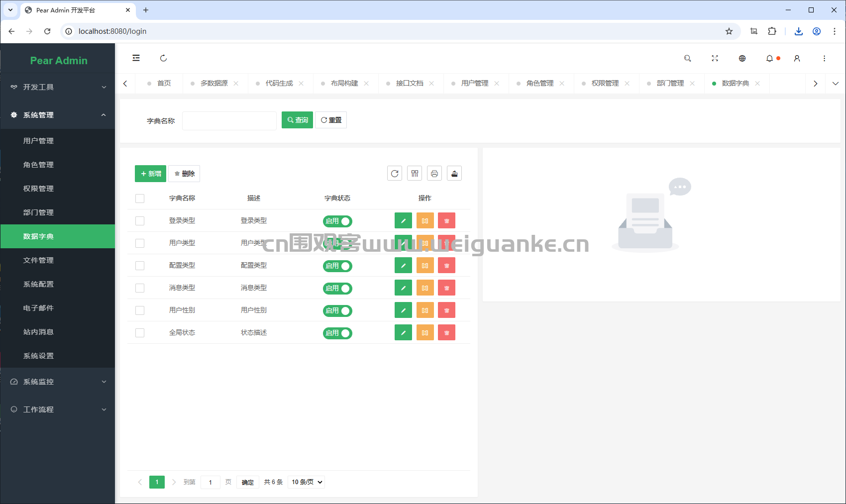This screenshot has height=504, width=846.
Task: Click the 删除 batch delete button
Action: (x=184, y=174)
